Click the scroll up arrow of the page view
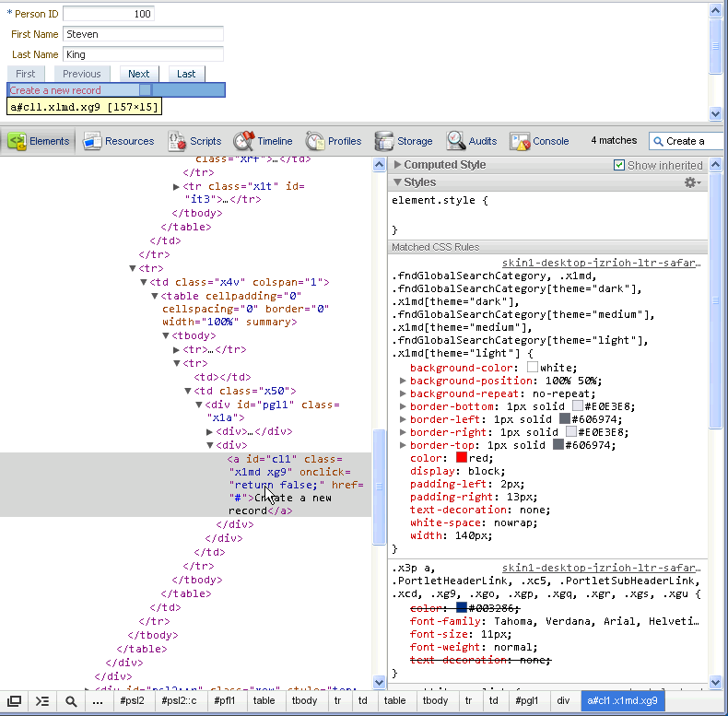Screen dimensions: 728x716 pos(715,11)
